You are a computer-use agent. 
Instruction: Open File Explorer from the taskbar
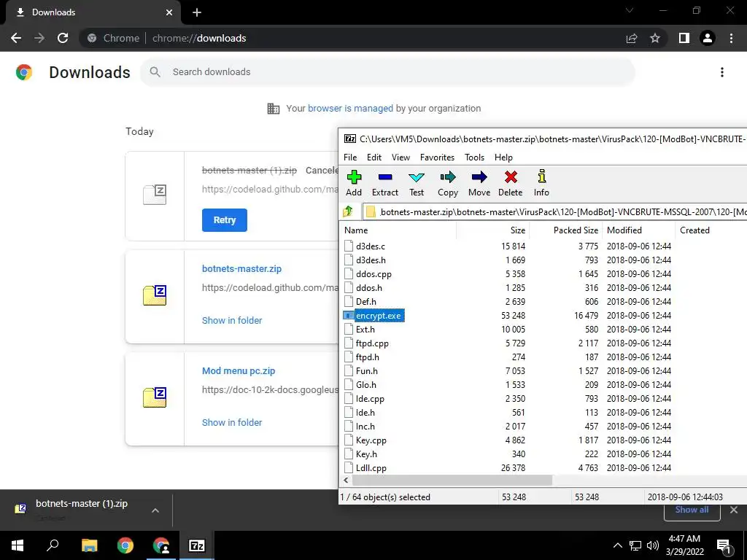[89, 545]
